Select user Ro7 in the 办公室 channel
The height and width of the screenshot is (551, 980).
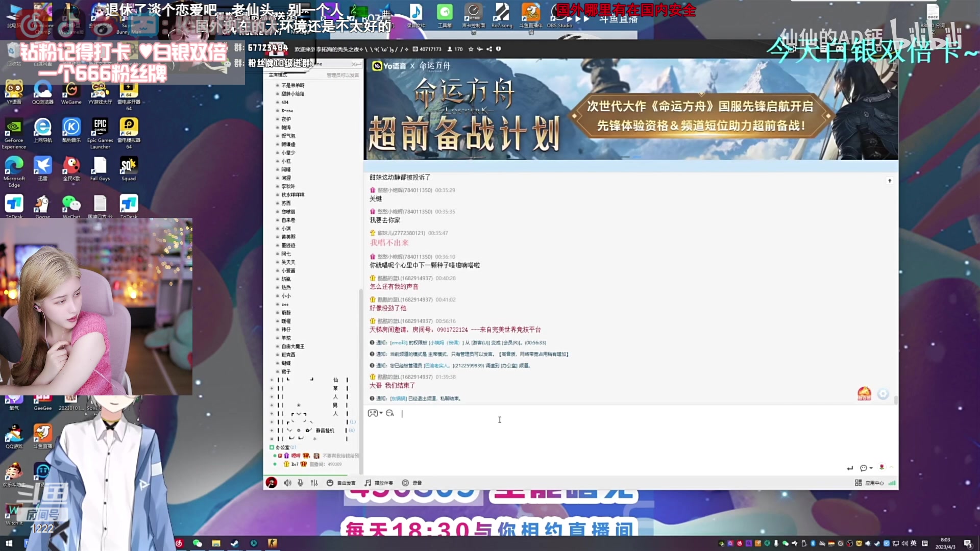coord(295,464)
